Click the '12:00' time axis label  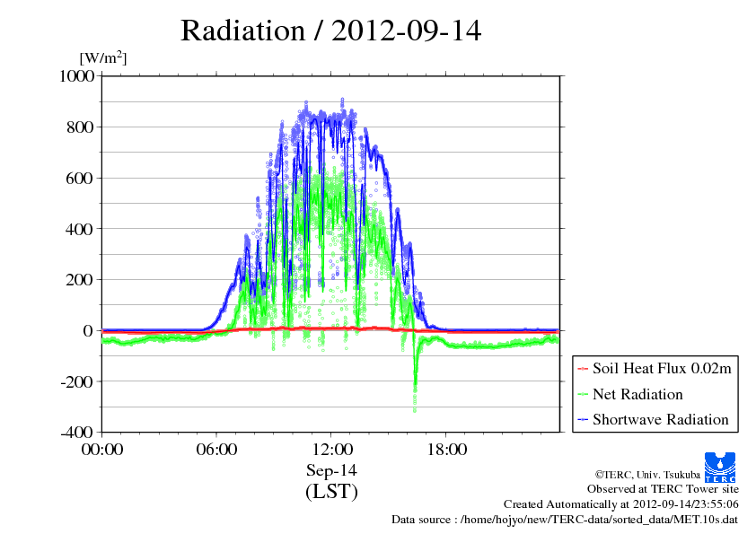pos(331,450)
